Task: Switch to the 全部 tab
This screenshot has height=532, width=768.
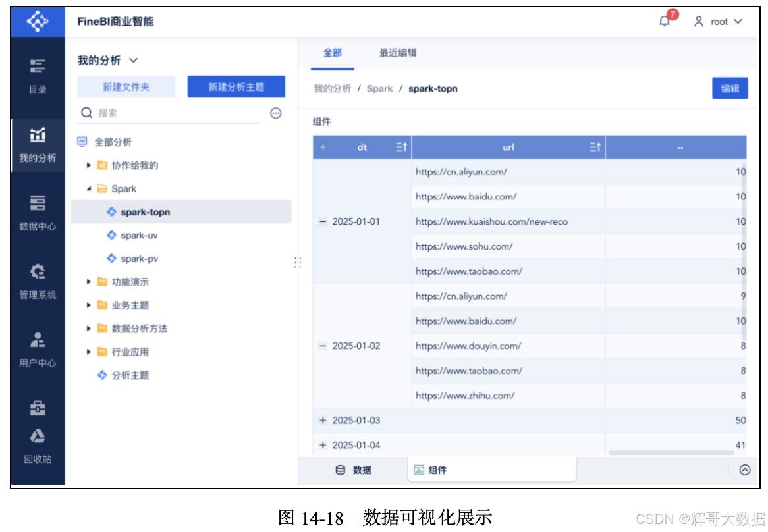Action: 333,53
